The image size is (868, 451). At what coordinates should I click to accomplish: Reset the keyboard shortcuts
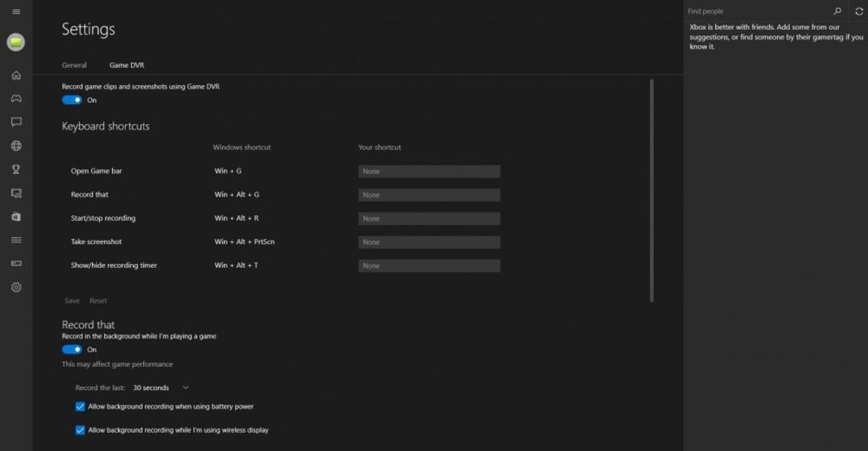(x=98, y=300)
